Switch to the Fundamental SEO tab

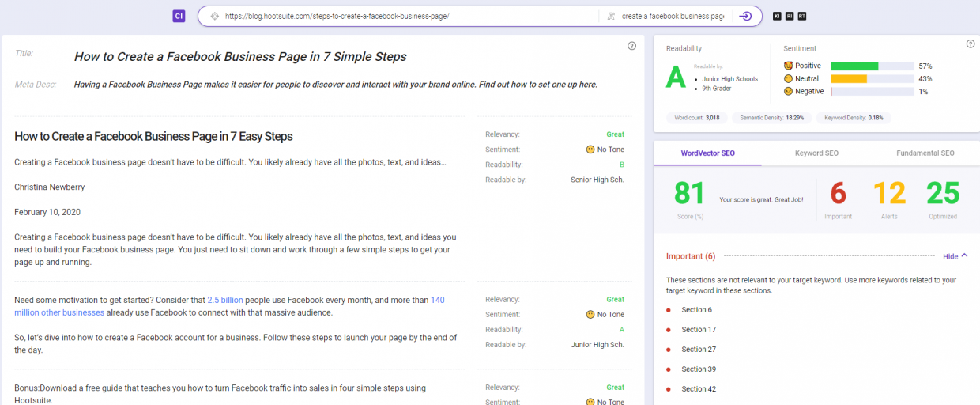[x=925, y=153]
